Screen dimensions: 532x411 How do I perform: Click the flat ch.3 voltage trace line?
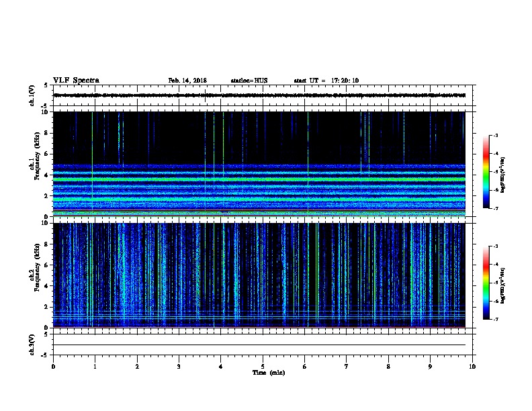pyautogui.click(x=259, y=345)
